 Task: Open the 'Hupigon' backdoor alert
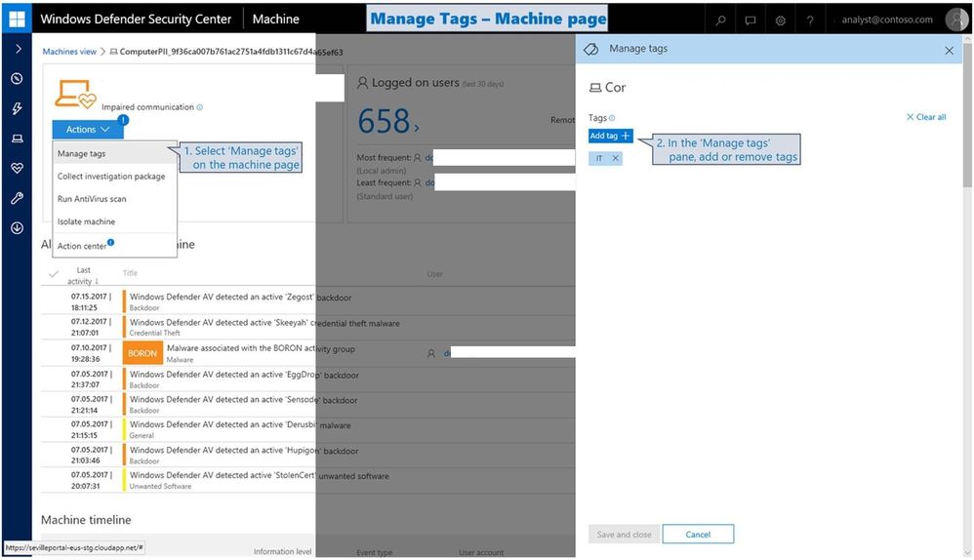pos(244,451)
